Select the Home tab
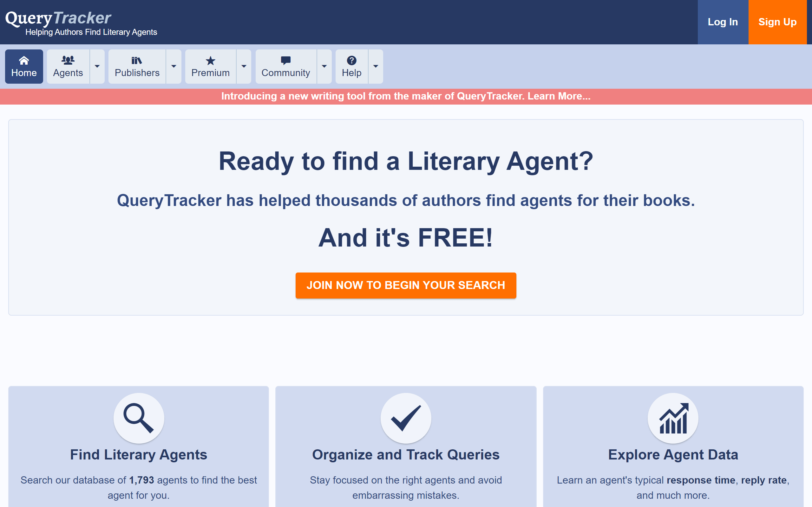 click(x=24, y=66)
